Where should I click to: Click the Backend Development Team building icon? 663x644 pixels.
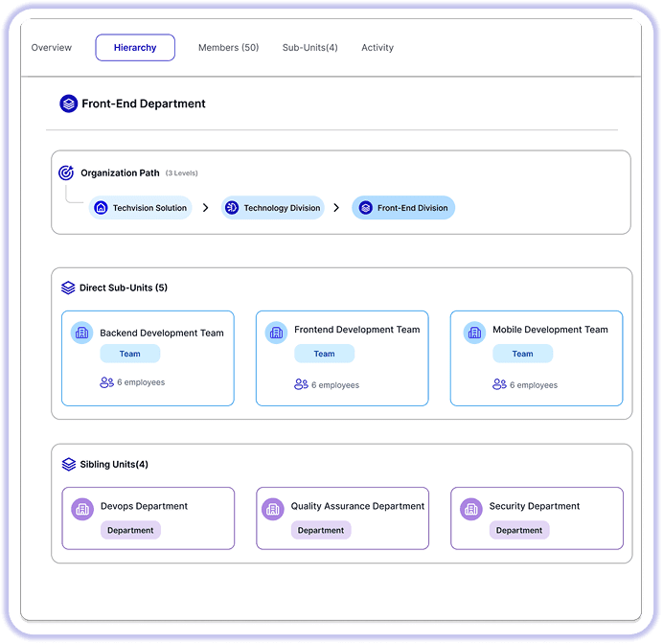pyautogui.click(x=82, y=333)
